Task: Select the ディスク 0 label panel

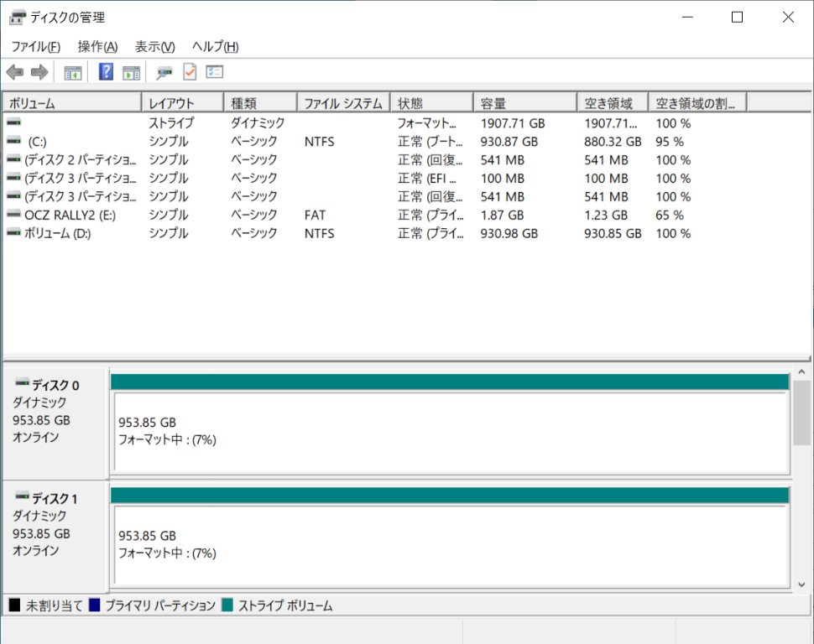Action: pyautogui.click(x=55, y=422)
